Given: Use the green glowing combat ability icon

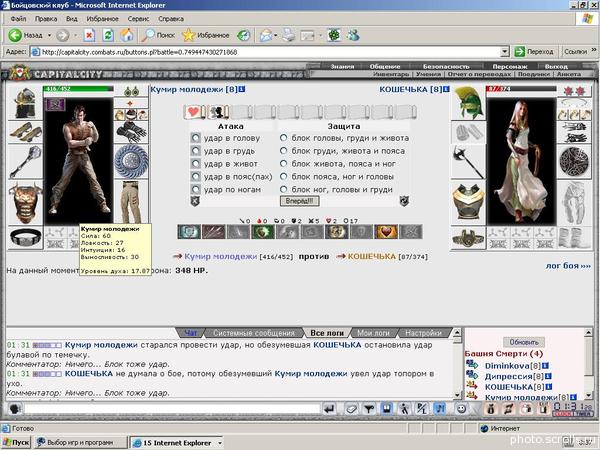Looking at the screenshot, I should pyautogui.click(x=263, y=232).
